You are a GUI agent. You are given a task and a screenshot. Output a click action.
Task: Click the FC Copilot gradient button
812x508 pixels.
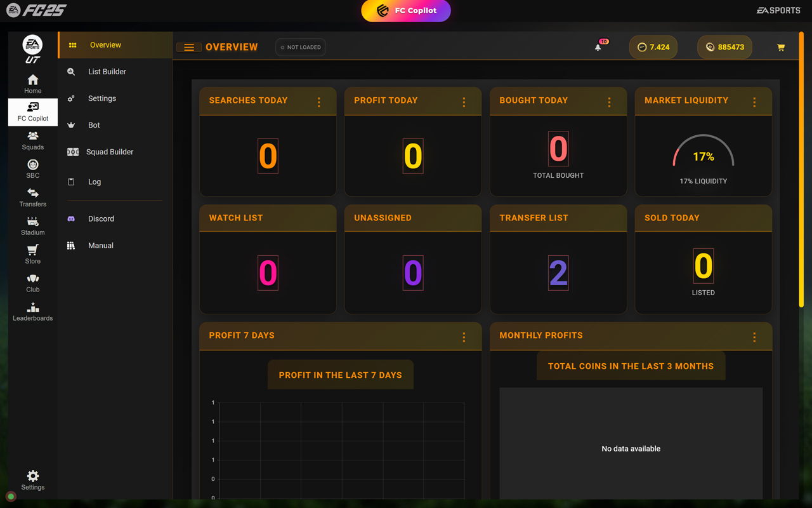click(x=406, y=11)
